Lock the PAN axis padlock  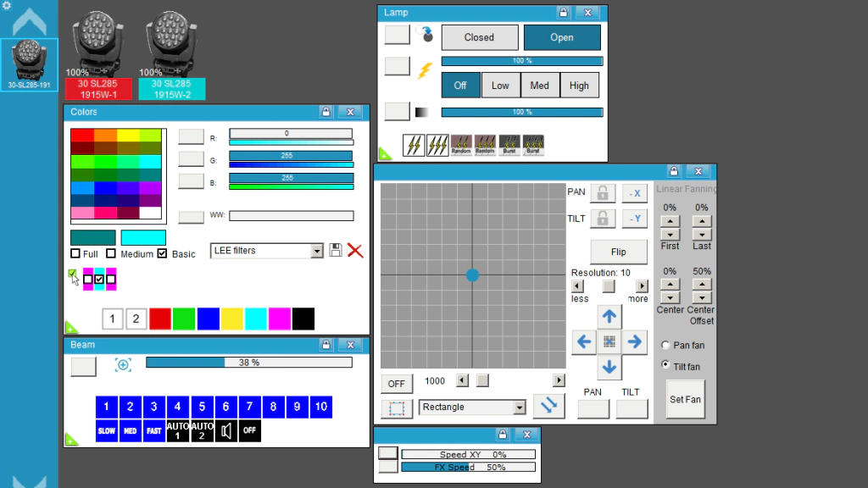click(x=603, y=193)
